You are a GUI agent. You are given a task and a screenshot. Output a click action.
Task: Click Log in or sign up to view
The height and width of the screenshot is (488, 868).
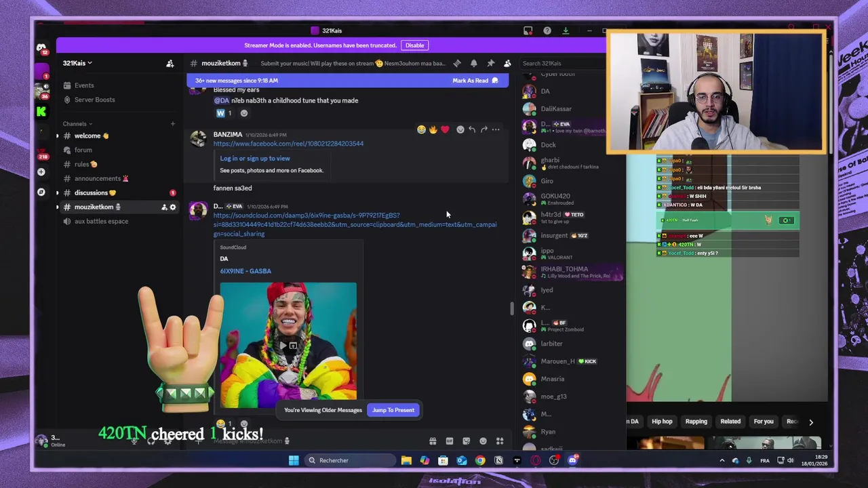pyautogui.click(x=255, y=159)
